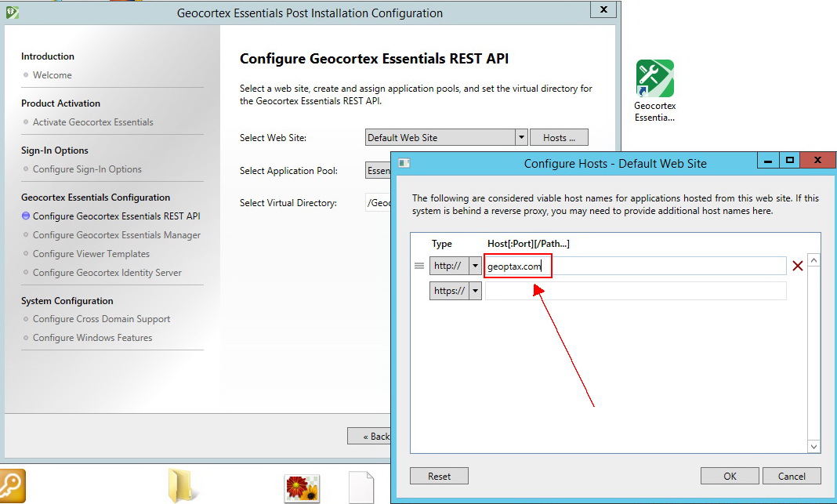Click the Geocortex installer title bar icon

13,13
